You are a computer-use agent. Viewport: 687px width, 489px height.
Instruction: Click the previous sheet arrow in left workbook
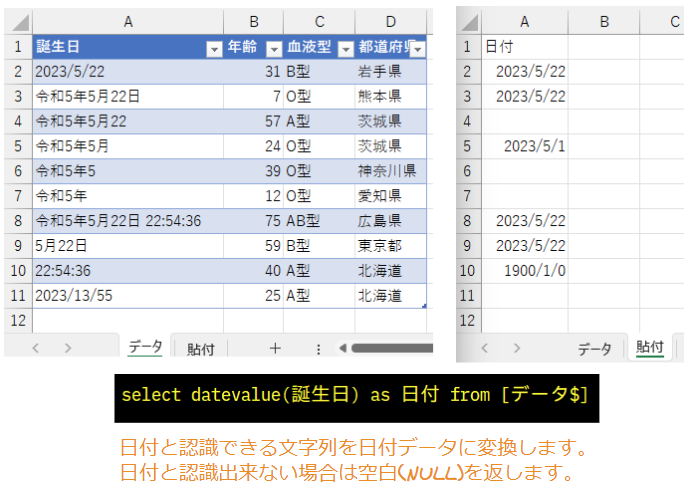[x=36, y=348]
